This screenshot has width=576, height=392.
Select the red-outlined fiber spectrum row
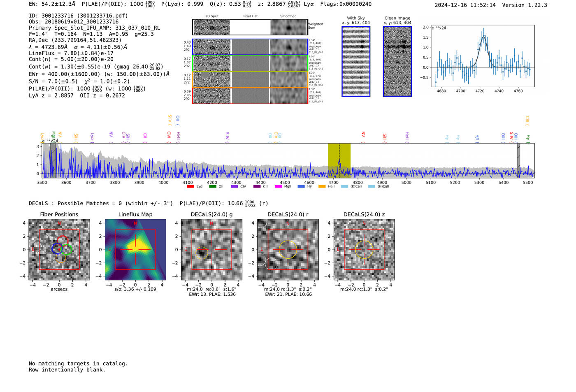250,95
